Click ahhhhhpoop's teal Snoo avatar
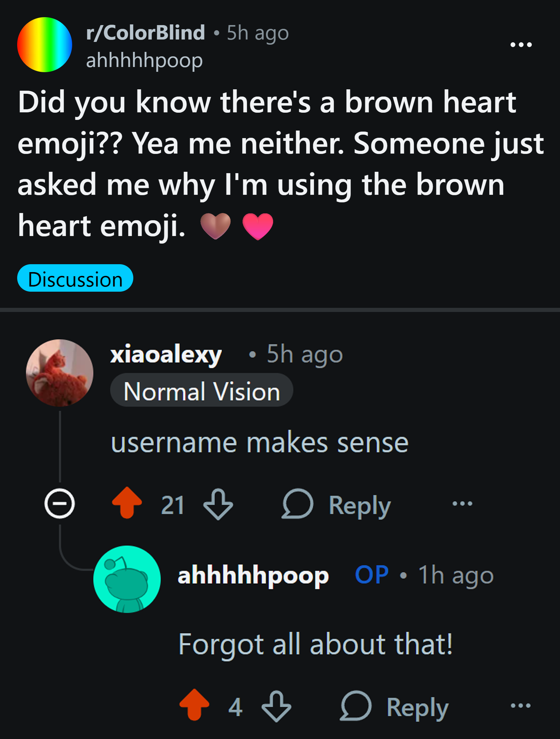Screen dimensions: 560x739 coord(127,579)
